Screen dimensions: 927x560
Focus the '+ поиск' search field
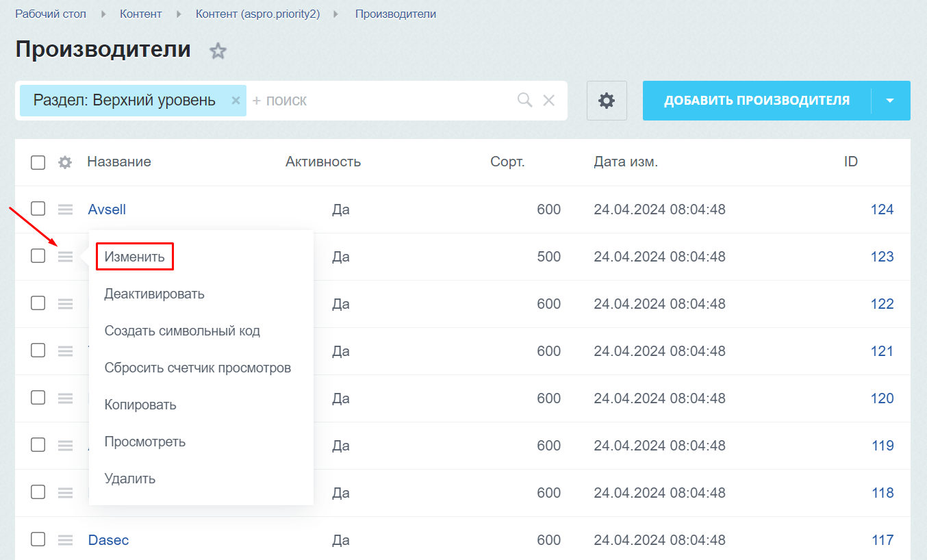click(380, 101)
